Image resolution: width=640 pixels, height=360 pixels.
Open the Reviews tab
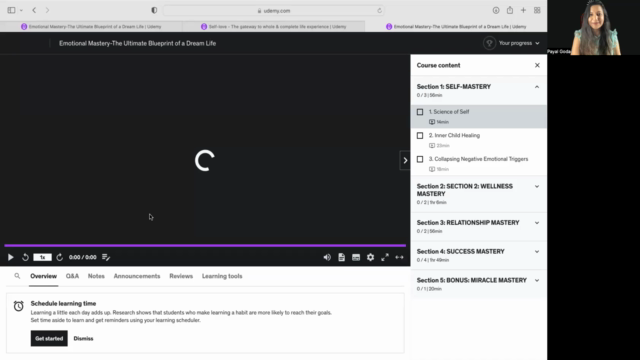181,276
